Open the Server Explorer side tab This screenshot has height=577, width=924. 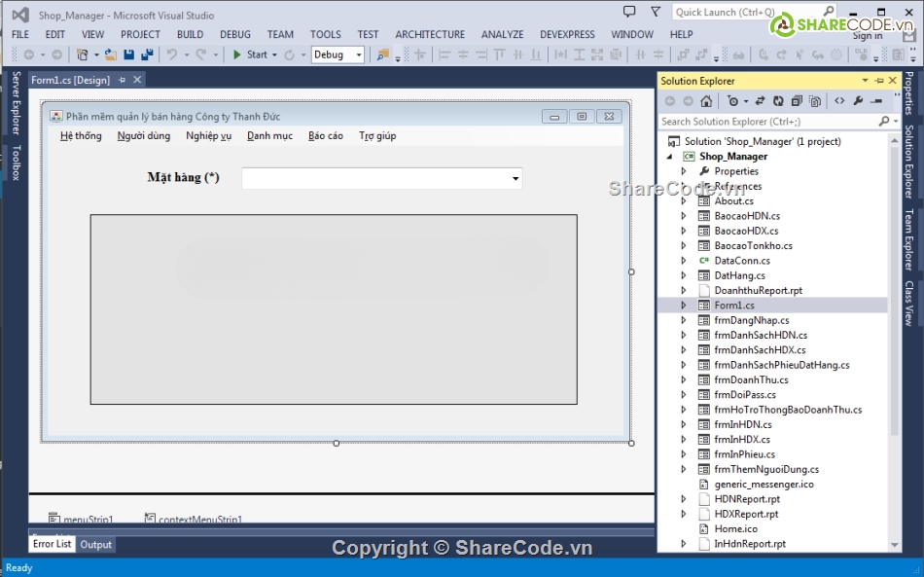pyautogui.click(x=16, y=102)
